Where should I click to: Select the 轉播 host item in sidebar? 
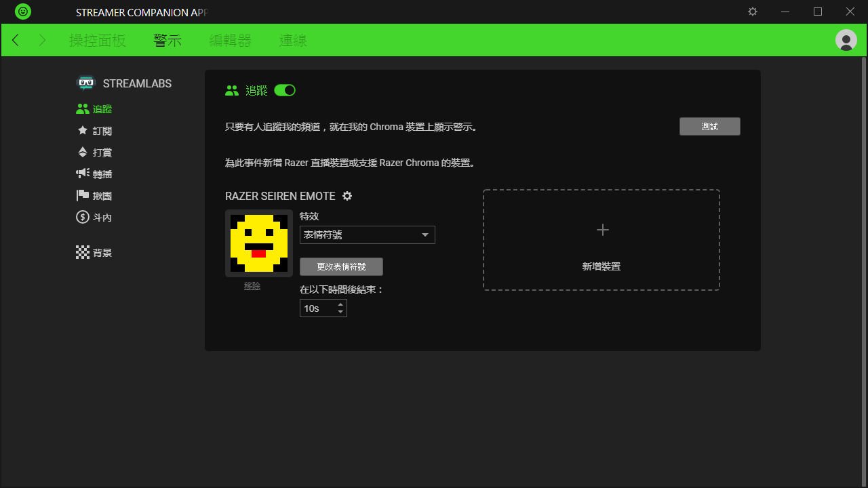[94, 174]
